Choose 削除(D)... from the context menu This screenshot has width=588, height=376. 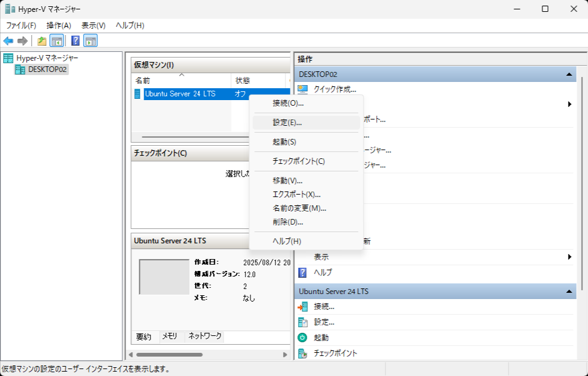click(306, 222)
